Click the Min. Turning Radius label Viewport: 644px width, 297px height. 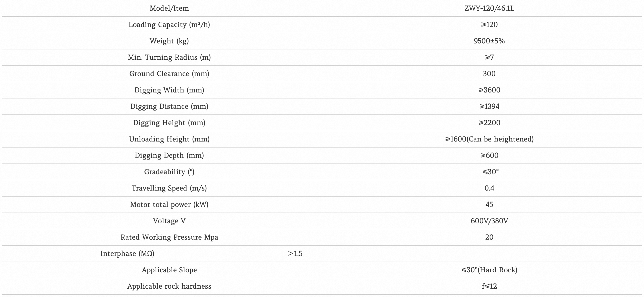169,57
